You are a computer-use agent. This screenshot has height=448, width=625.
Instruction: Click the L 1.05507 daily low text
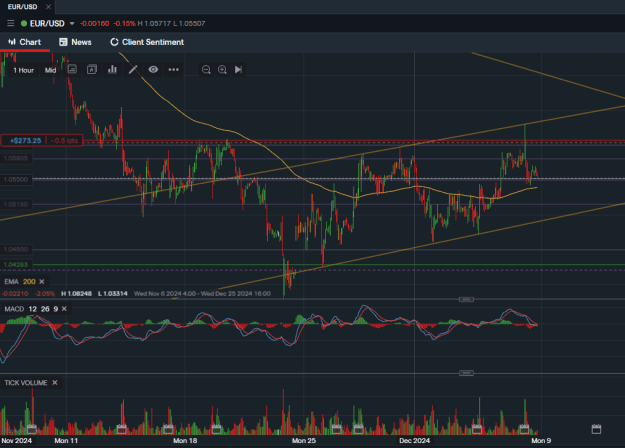pos(189,24)
